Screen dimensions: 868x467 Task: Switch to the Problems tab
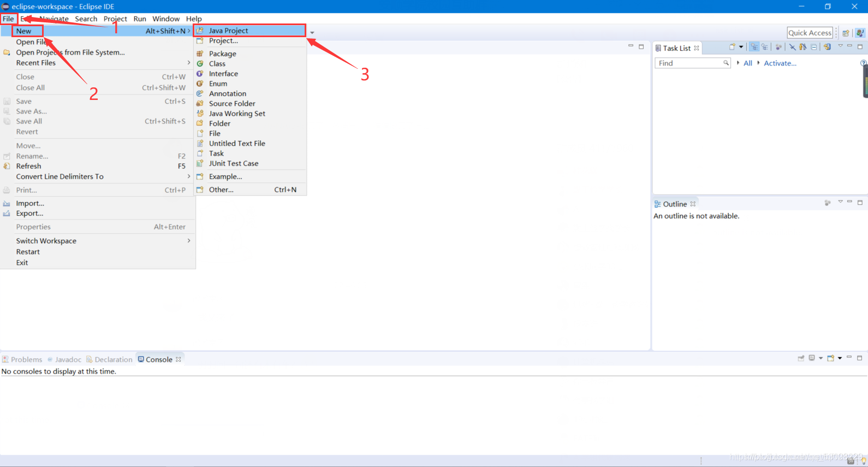tap(22, 359)
